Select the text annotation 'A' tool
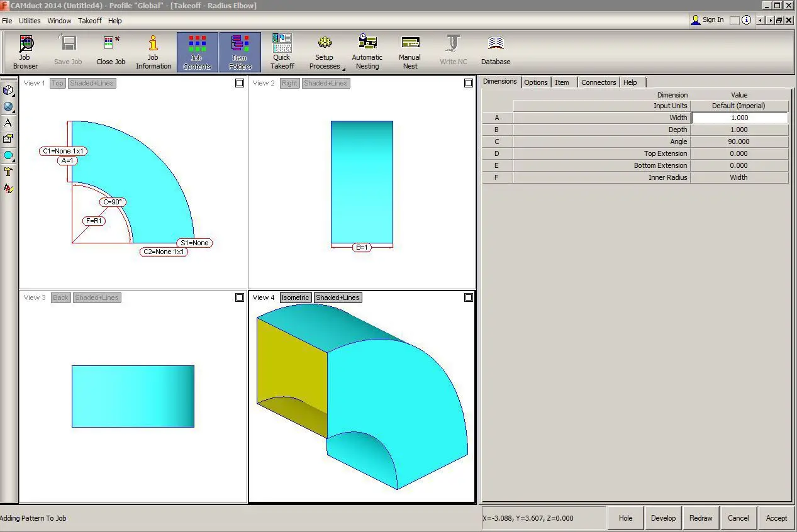The width and height of the screenshot is (797, 532). point(8,123)
